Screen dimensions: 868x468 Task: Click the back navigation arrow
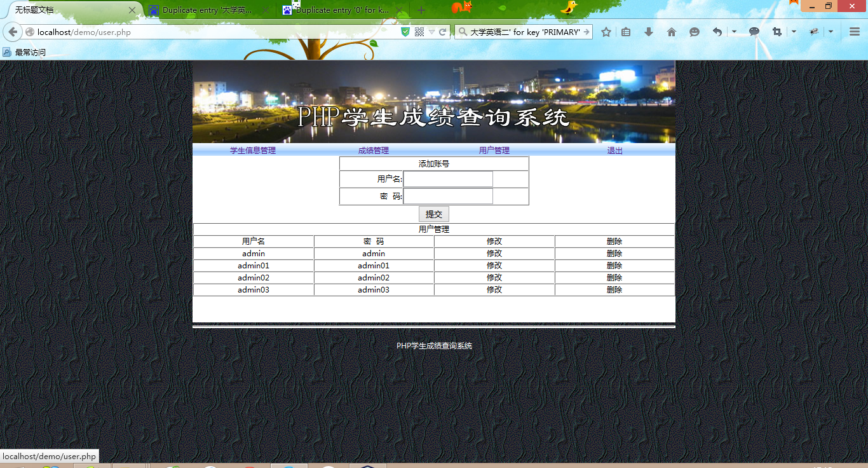11,31
